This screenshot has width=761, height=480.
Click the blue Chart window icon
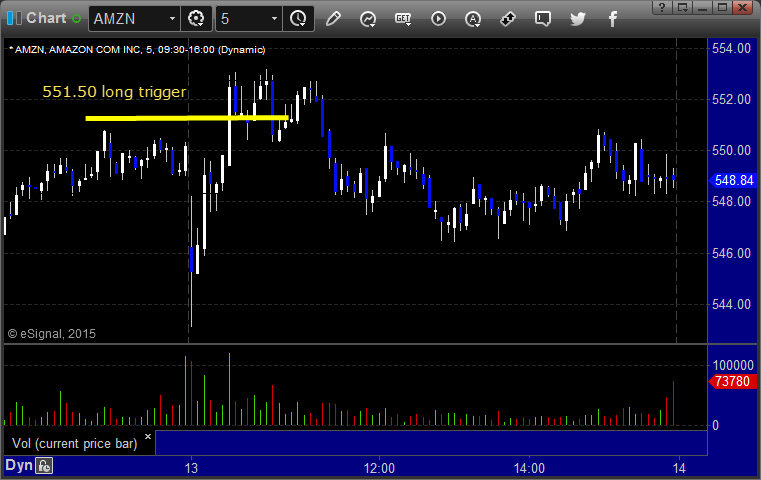click(x=14, y=18)
